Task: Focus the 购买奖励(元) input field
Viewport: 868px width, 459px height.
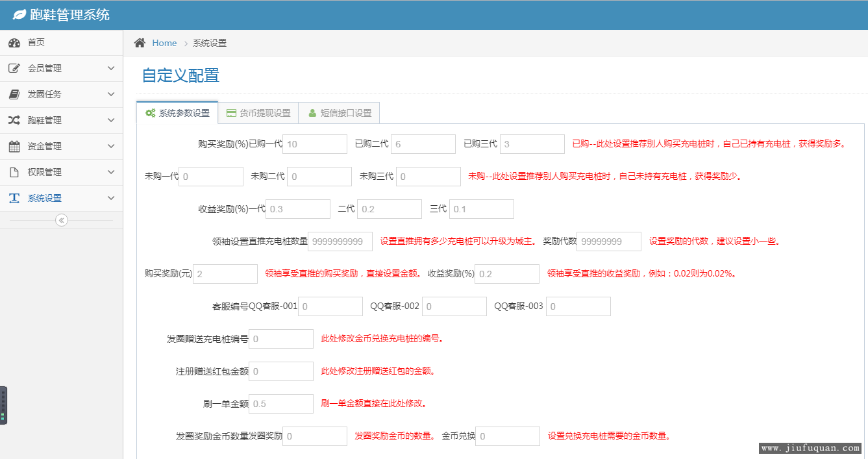Action: click(x=225, y=274)
